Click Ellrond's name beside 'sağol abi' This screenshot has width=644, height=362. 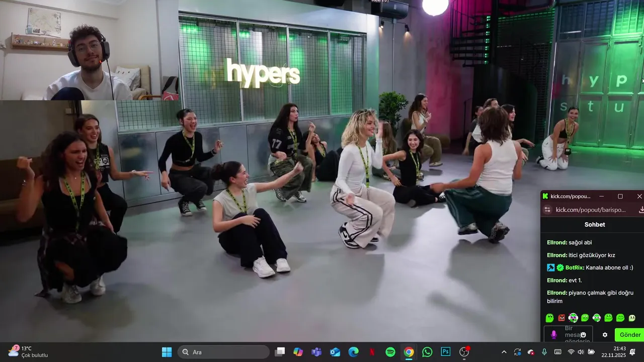pos(557,242)
